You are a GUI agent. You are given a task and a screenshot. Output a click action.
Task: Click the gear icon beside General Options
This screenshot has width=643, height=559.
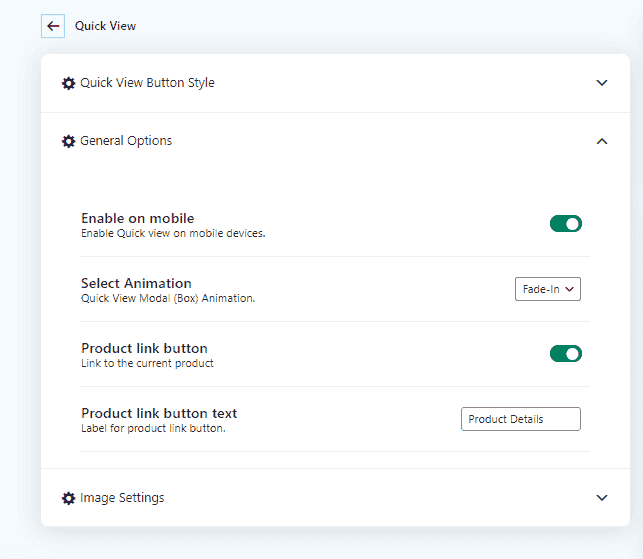(x=68, y=142)
